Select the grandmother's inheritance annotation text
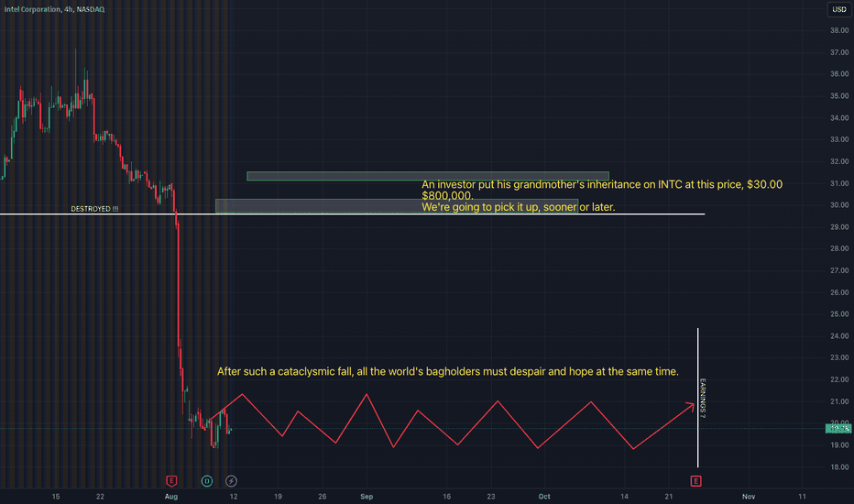The height and width of the screenshot is (504, 854). click(602, 195)
